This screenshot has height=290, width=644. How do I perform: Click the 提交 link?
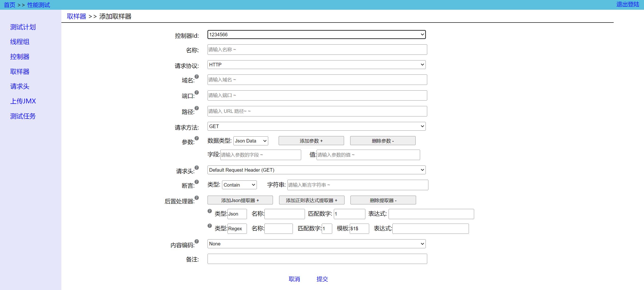tap(322, 279)
